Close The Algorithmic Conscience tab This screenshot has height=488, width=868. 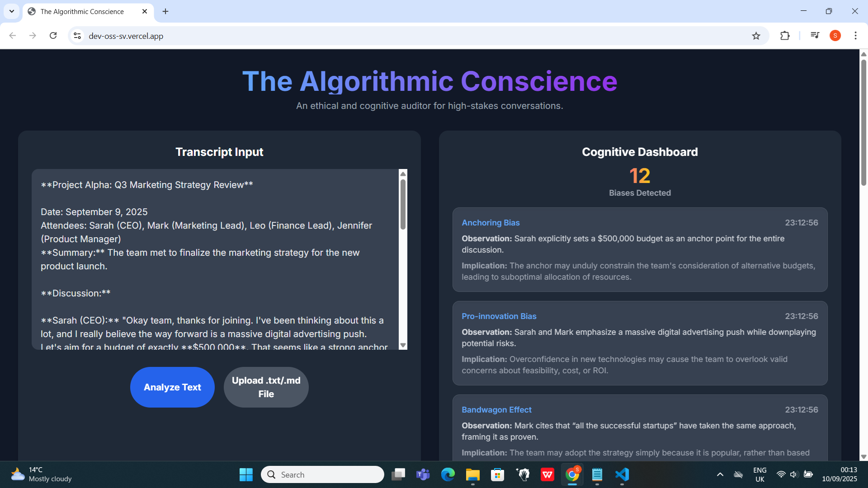[x=145, y=11]
